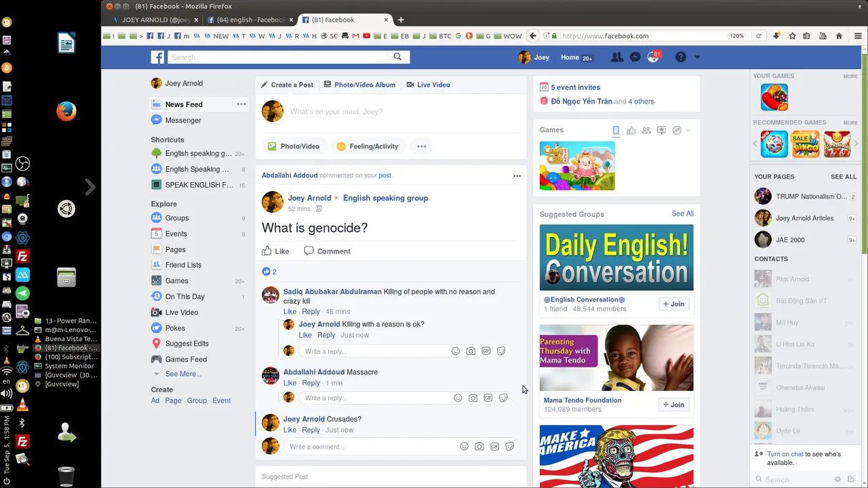Open the WOW bookmarks folder
Viewport: 868px width, 488px height.
tap(508, 36)
